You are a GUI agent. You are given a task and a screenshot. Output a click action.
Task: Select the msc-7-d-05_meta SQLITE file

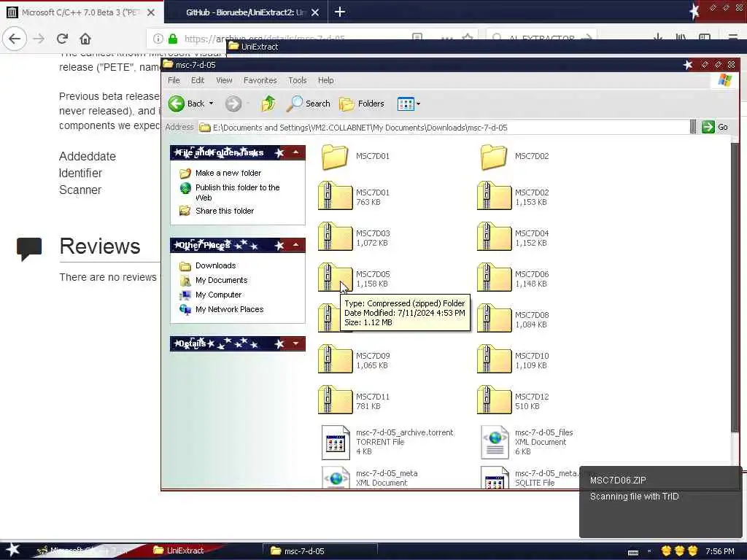[529, 478]
